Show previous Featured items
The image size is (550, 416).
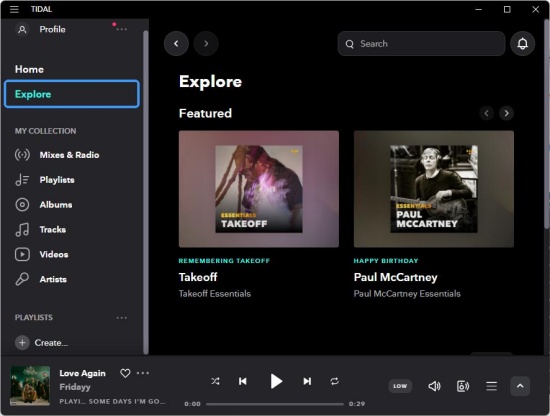[x=487, y=113]
